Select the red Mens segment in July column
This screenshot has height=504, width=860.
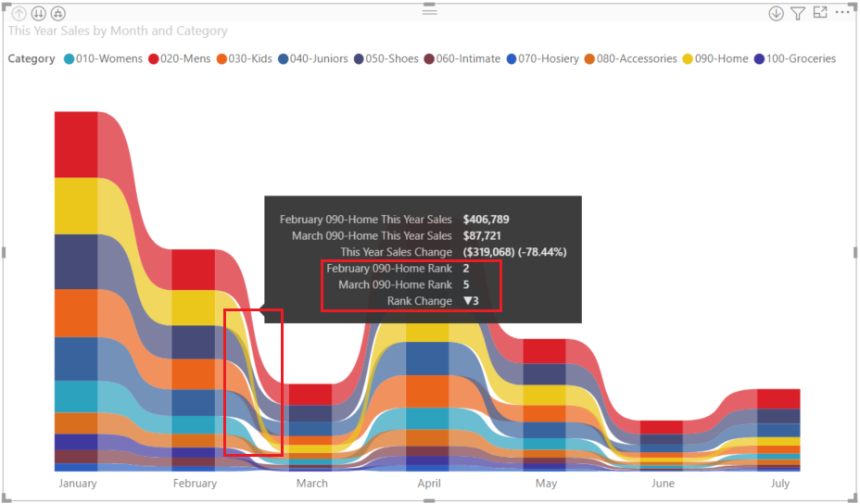(x=778, y=398)
